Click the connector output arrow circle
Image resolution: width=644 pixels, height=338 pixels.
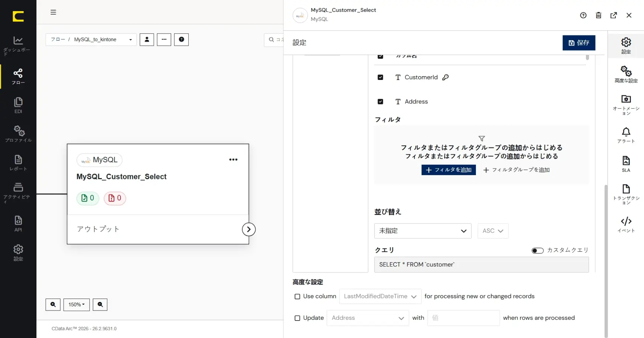249,229
